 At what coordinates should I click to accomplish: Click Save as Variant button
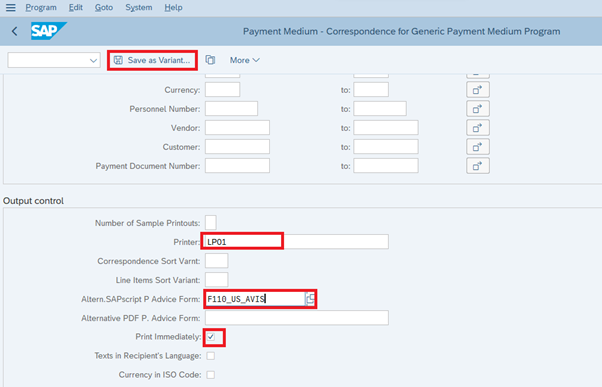point(152,60)
